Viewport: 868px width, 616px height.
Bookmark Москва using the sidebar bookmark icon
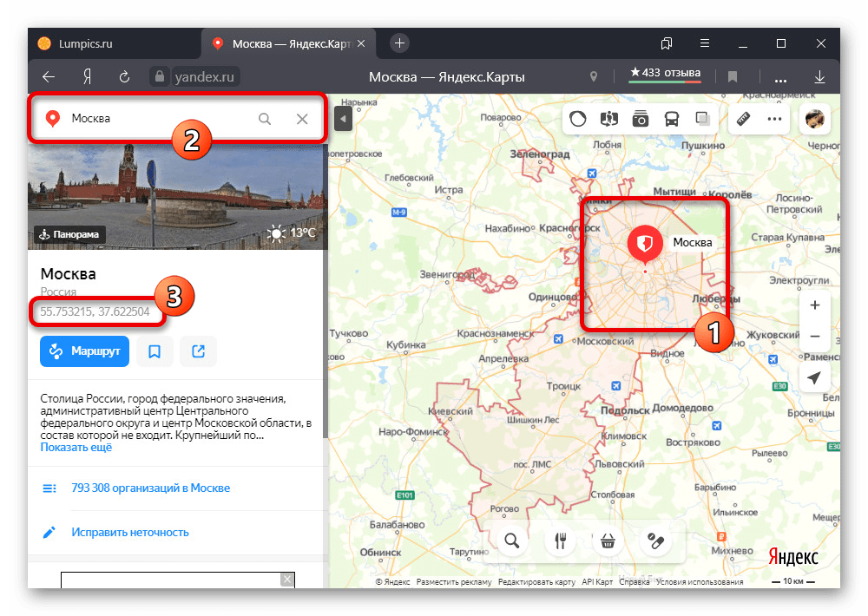coord(155,351)
